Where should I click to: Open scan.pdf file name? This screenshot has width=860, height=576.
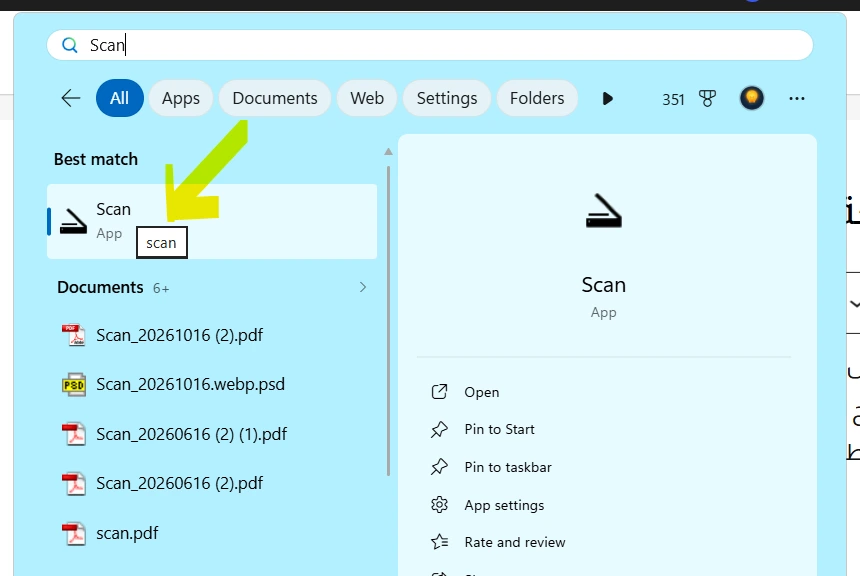[127, 533]
